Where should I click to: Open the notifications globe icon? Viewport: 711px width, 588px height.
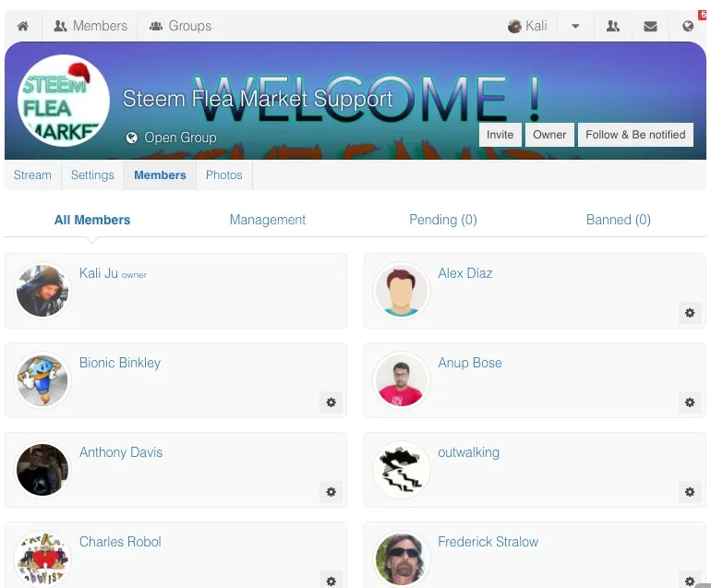688,26
